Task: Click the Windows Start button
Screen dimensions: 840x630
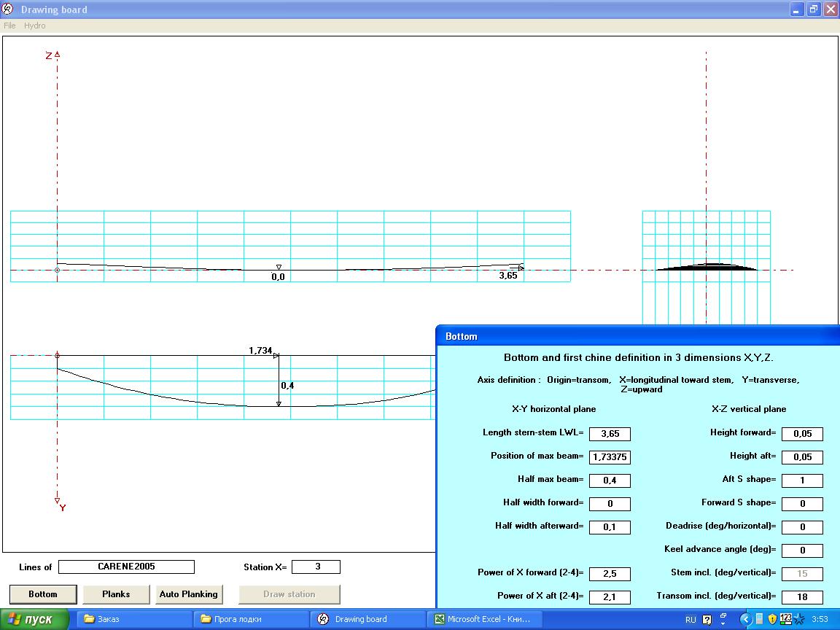Action: coord(35,619)
